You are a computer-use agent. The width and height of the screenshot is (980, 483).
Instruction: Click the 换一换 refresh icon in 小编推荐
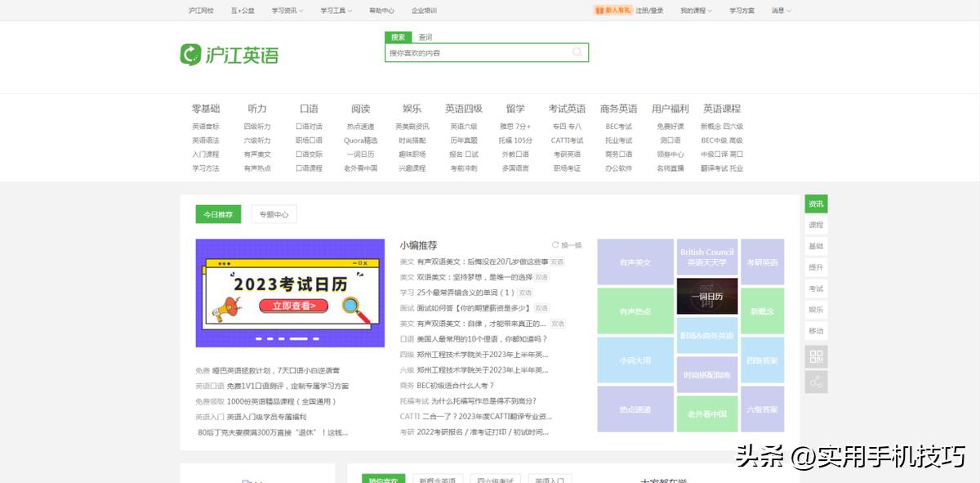(556, 244)
